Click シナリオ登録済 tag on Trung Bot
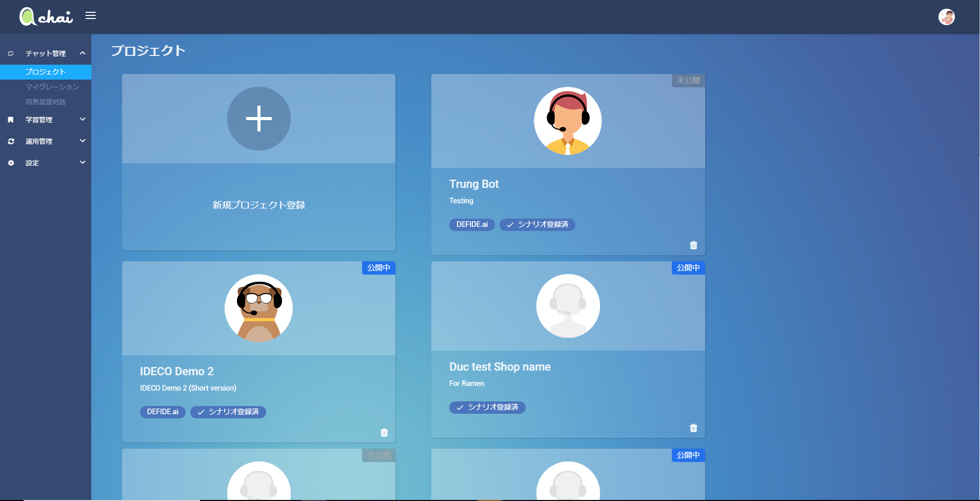Image resolution: width=980 pixels, height=501 pixels. coord(537,224)
